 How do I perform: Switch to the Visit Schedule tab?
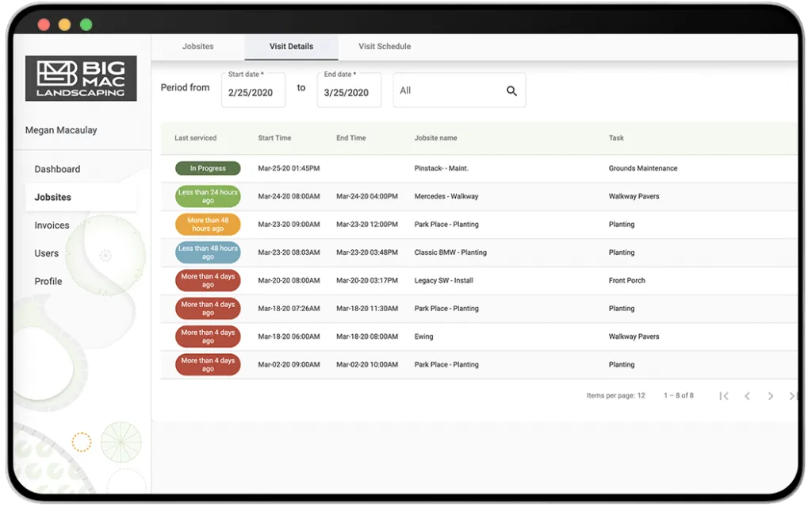click(385, 47)
